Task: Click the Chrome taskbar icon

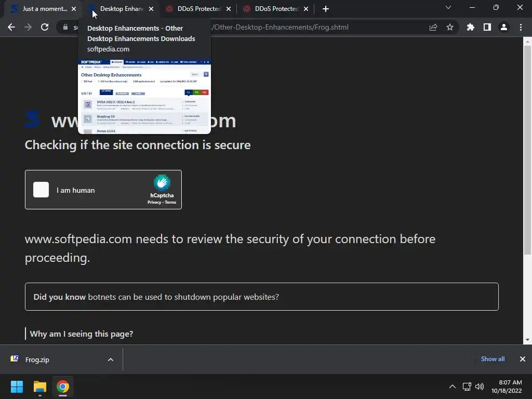Action: (63, 387)
